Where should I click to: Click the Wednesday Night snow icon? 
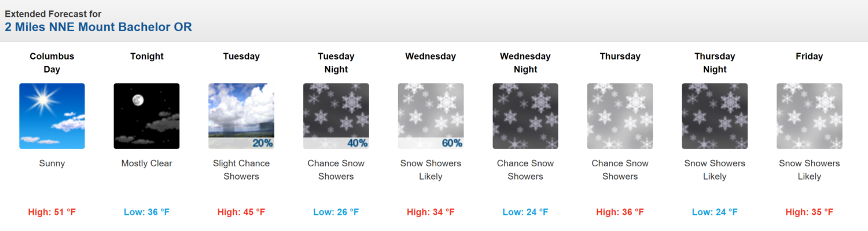(525, 116)
